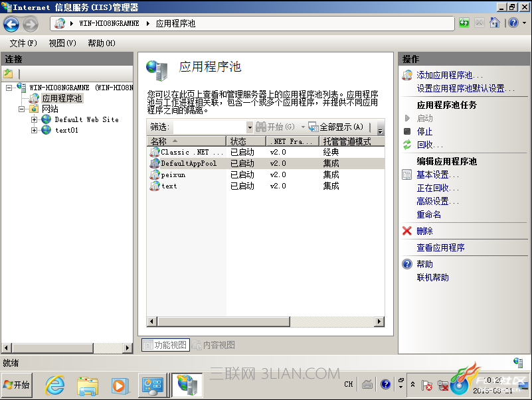This screenshot has width=532, height=400.
Task: Click 查看应用程序 link
Action: point(440,247)
